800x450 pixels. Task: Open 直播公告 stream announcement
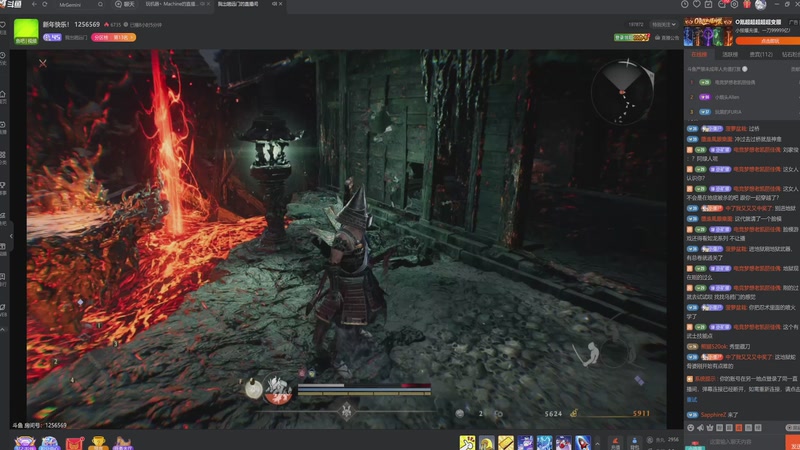[x=667, y=38]
